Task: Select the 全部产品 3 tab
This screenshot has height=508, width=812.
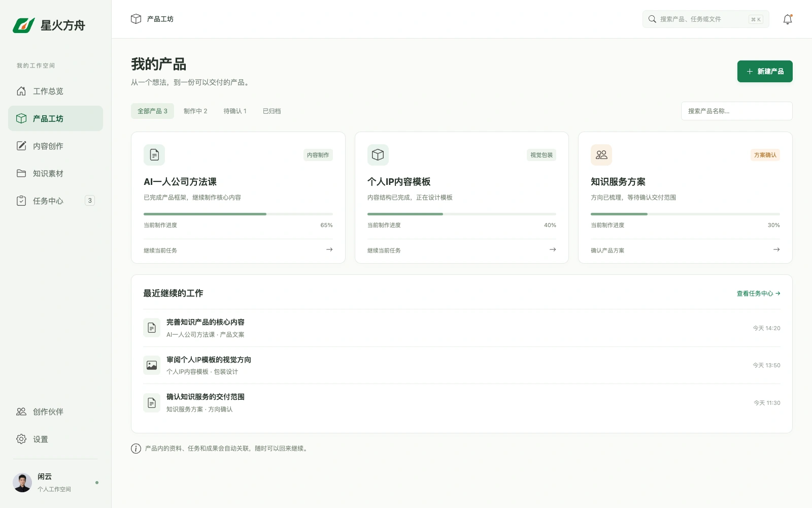Action: coord(152,111)
